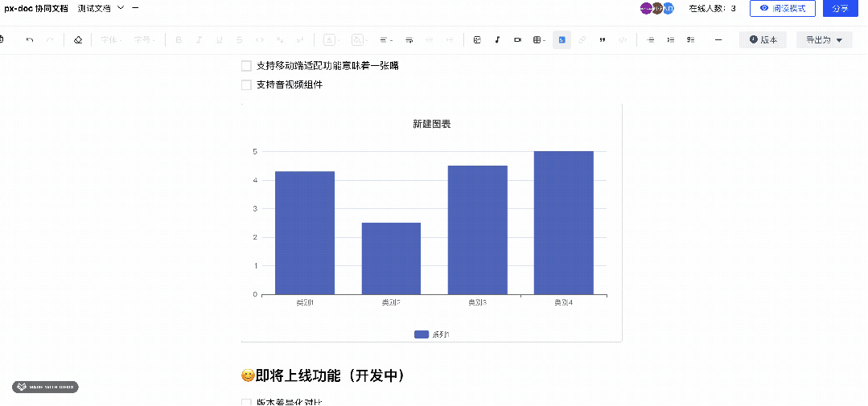
Task: Click the undo arrow icon
Action: coord(30,40)
